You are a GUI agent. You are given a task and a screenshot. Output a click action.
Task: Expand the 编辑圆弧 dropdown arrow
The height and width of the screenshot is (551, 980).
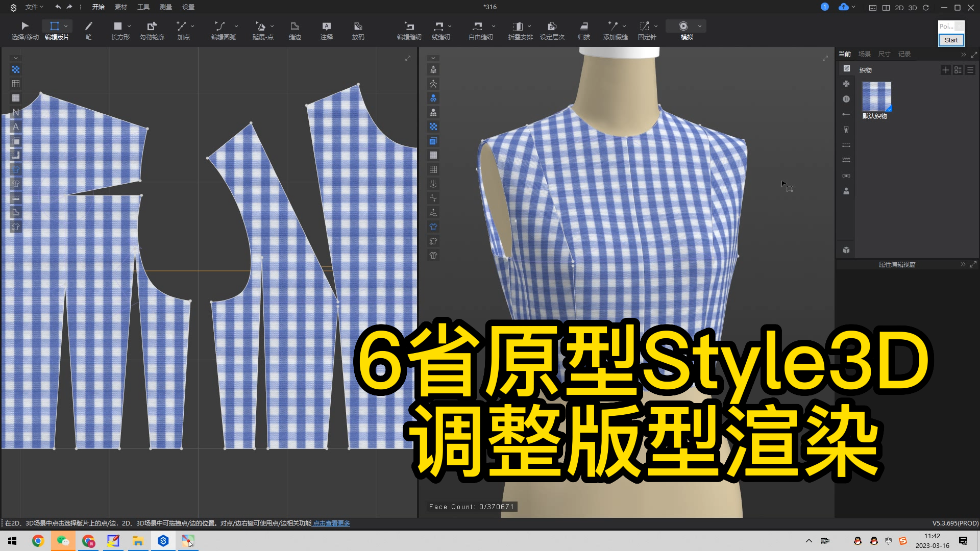(x=236, y=26)
